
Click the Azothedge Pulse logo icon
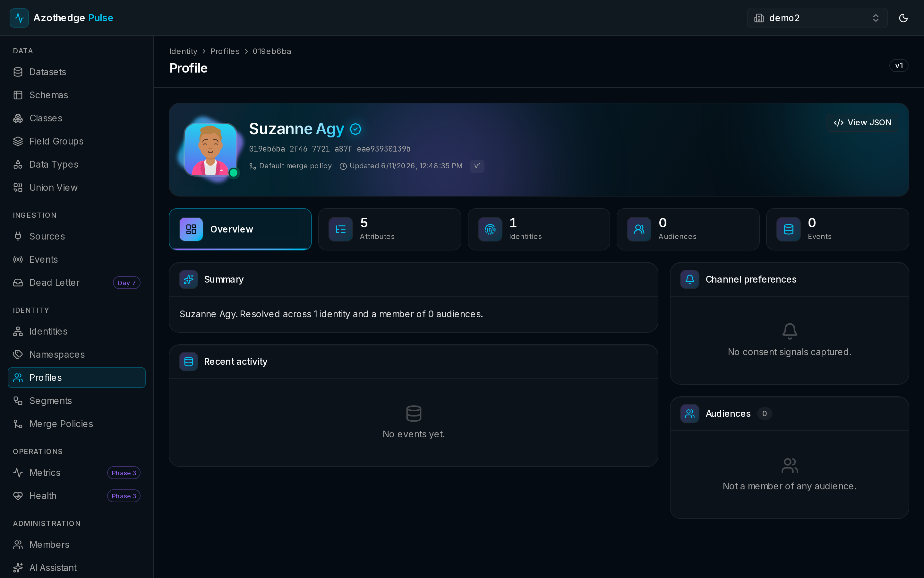pos(19,18)
